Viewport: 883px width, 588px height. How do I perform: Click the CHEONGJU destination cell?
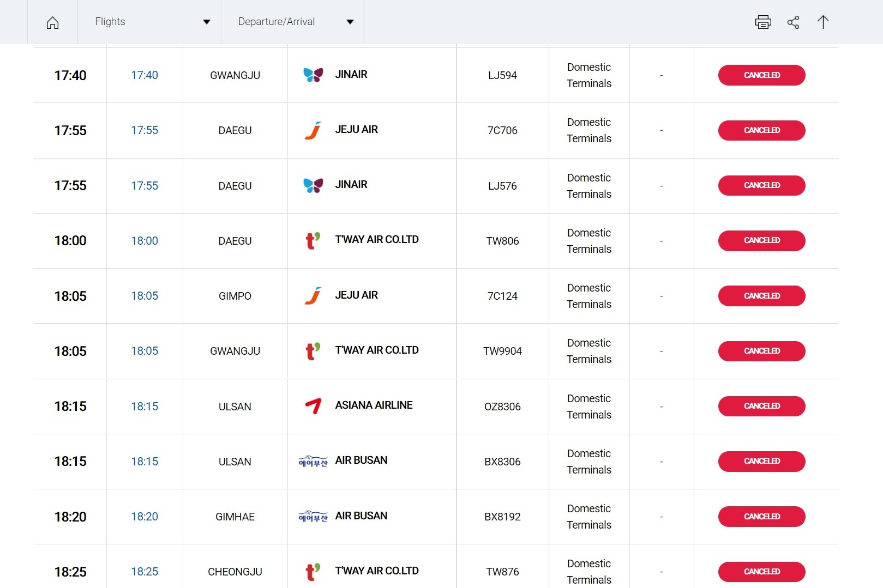coord(235,572)
